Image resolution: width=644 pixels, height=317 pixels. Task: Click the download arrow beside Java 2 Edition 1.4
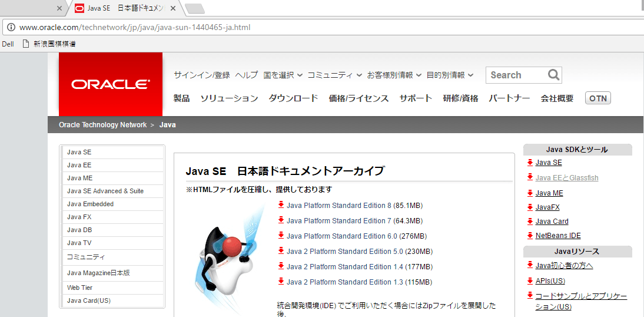(x=281, y=266)
